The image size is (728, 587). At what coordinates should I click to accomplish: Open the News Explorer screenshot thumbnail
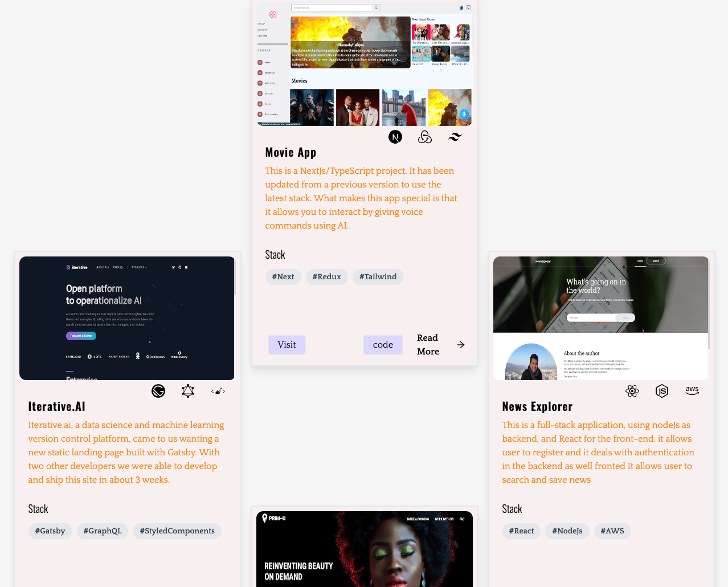pyautogui.click(x=601, y=318)
